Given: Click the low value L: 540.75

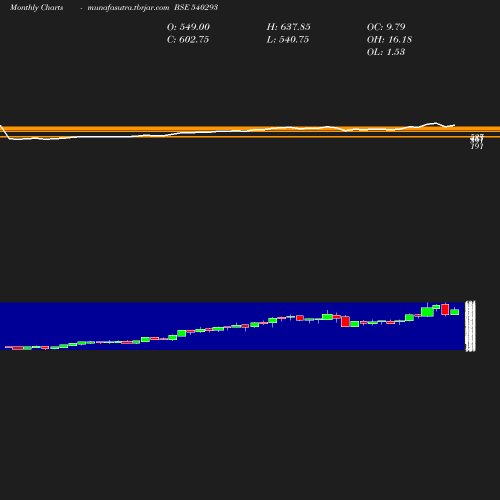Looking at the screenshot, I should (x=288, y=39).
